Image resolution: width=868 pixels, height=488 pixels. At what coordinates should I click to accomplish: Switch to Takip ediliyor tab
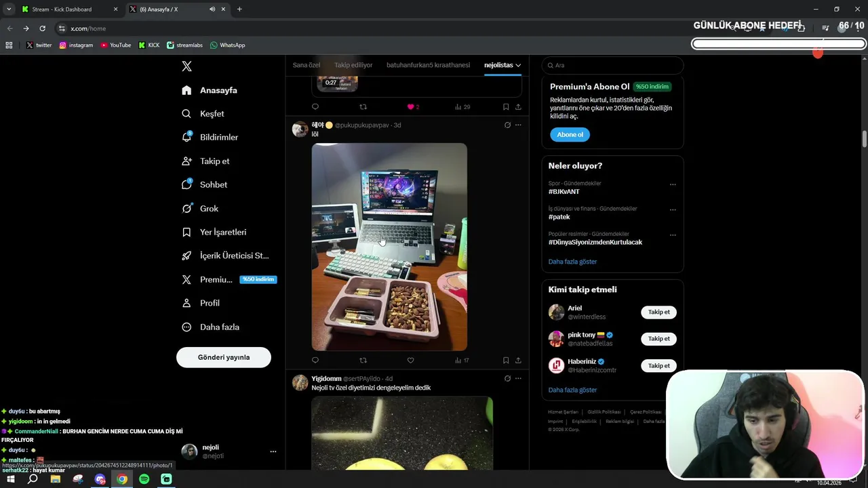click(353, 65)
